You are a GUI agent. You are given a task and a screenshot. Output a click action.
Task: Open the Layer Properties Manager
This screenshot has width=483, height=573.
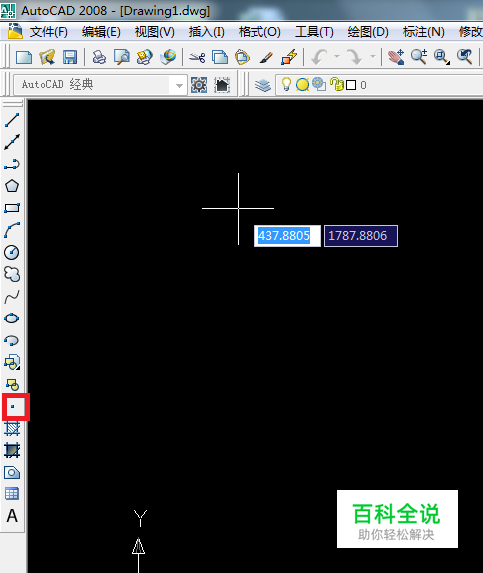262,85
